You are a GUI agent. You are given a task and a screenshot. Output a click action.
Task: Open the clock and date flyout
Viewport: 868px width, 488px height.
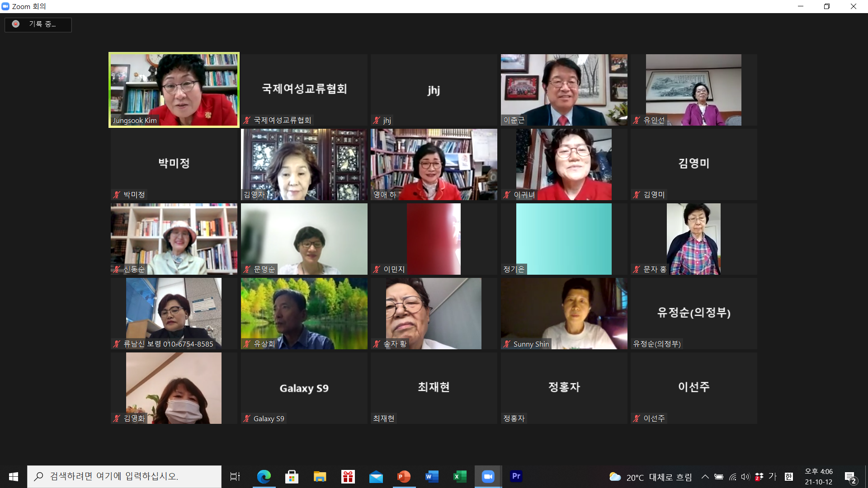[818, 477]
